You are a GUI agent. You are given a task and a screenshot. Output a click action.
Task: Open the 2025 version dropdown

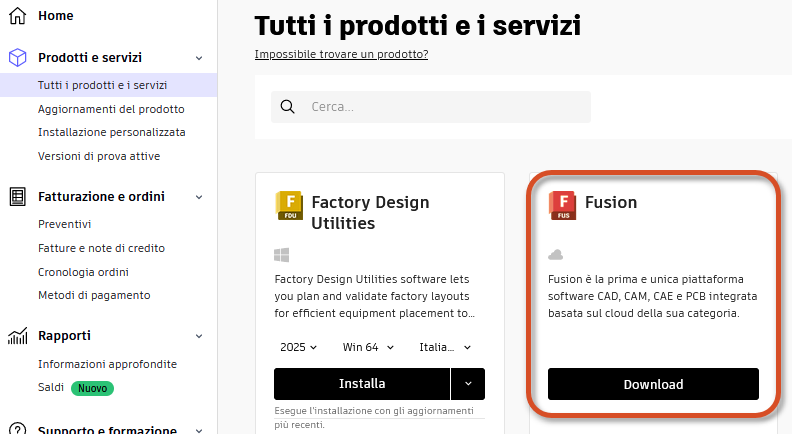pyautogui.click(x=299, y=347)
